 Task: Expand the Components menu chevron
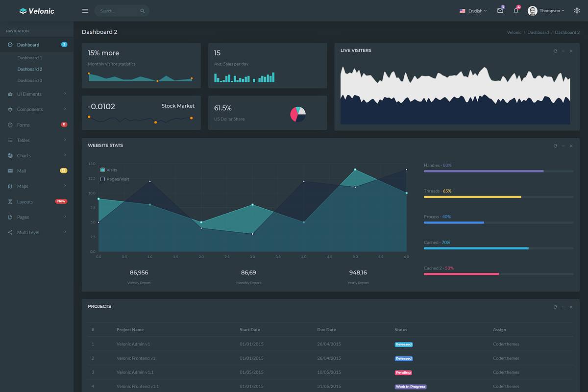point(65,109)
